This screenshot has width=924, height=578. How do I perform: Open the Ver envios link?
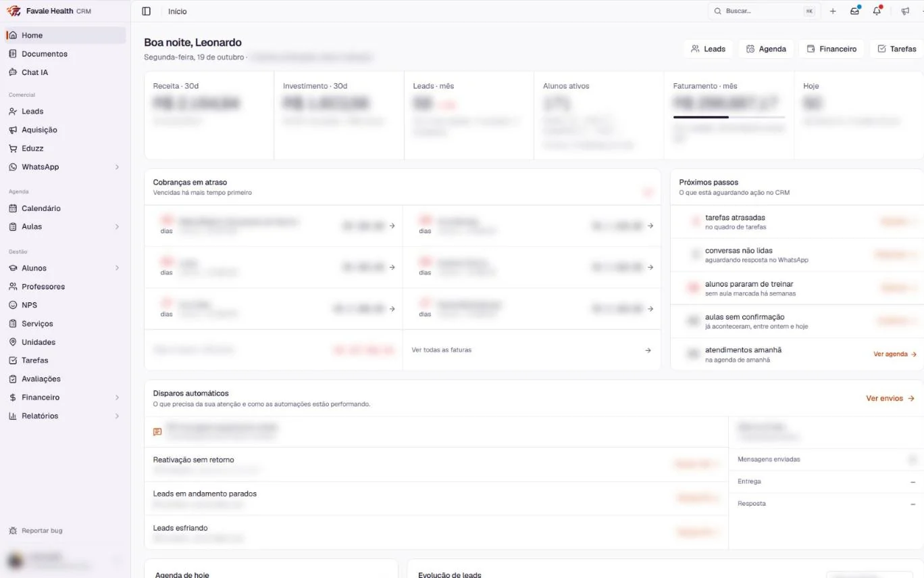tap(890, 398)
